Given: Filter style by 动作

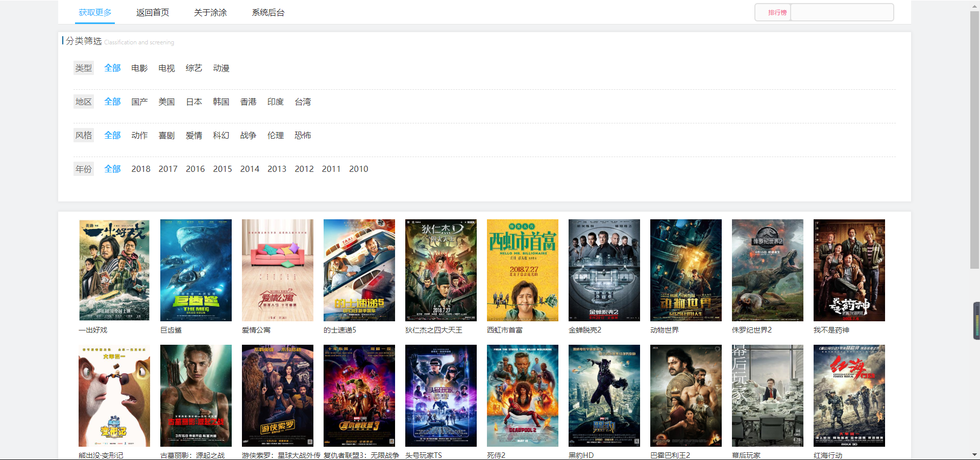Looking at the screenshot, I should (139, 135).
